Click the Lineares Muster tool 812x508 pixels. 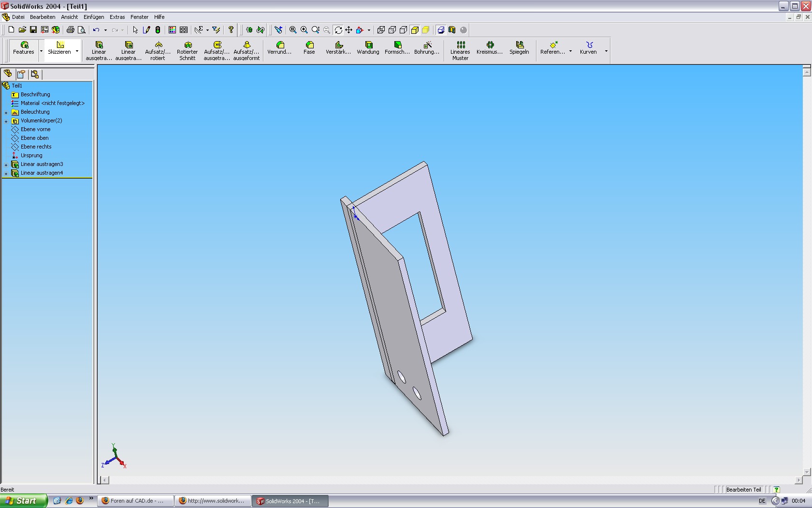coord(460,50)
